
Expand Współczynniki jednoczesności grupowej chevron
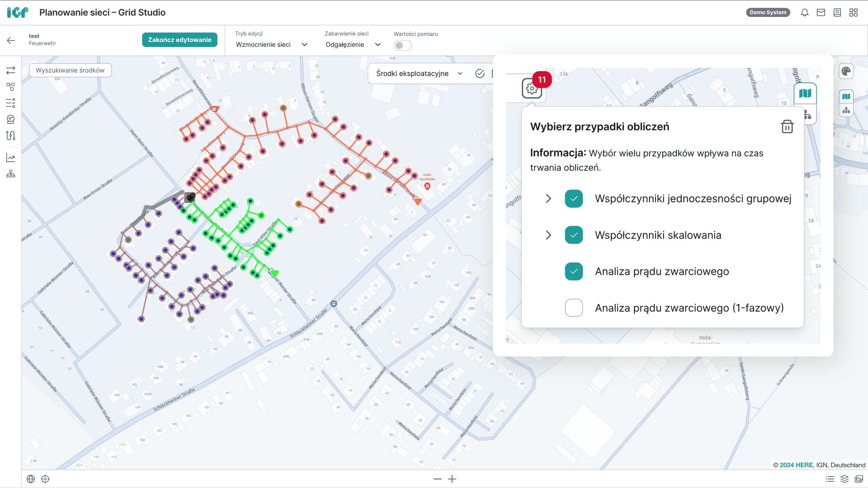[548, 199]
